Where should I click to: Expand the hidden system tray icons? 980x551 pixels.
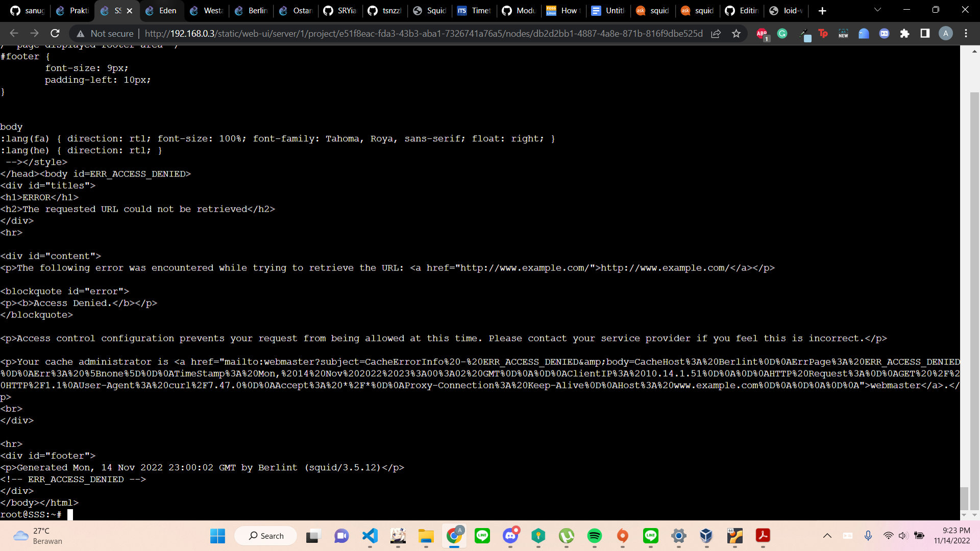tap(828, 536)
